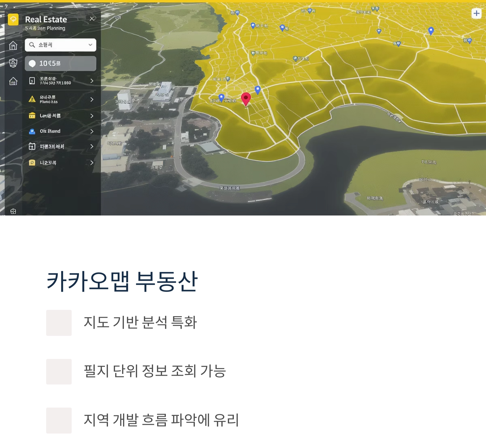
Task: Expand the Oh Eland section chevron
Action: pos(92,131)
